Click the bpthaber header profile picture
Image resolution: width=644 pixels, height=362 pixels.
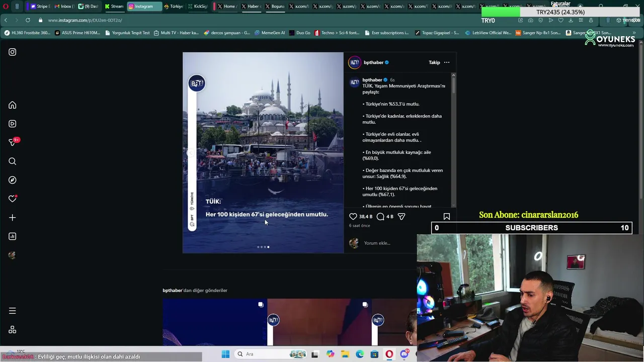(355, 62)
